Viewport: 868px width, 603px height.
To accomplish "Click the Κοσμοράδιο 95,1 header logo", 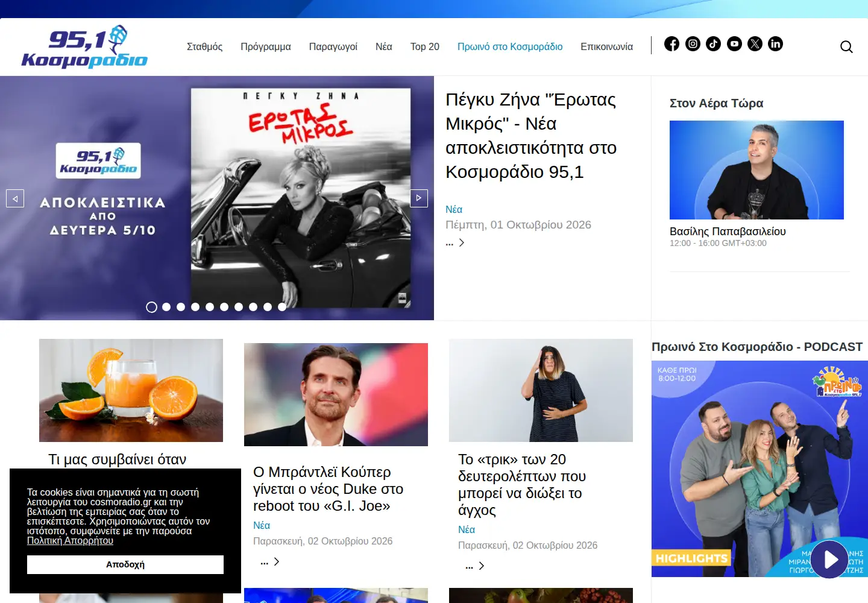I will [84, 46].
